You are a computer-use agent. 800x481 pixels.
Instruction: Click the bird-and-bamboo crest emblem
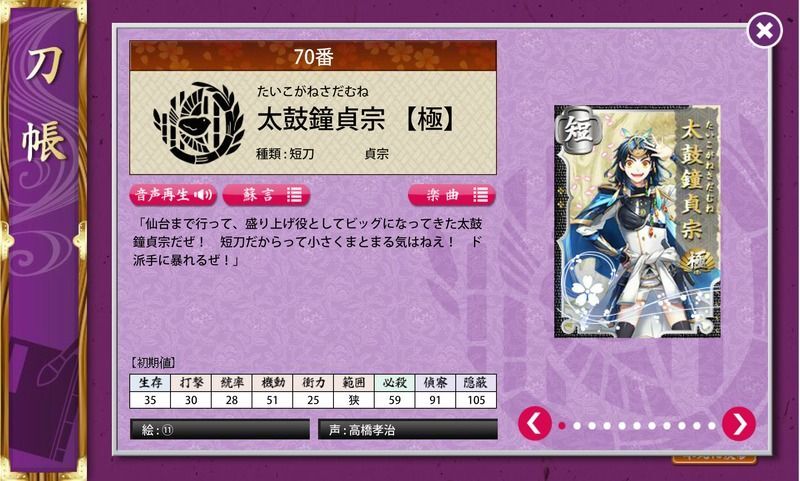coord(198,123)
